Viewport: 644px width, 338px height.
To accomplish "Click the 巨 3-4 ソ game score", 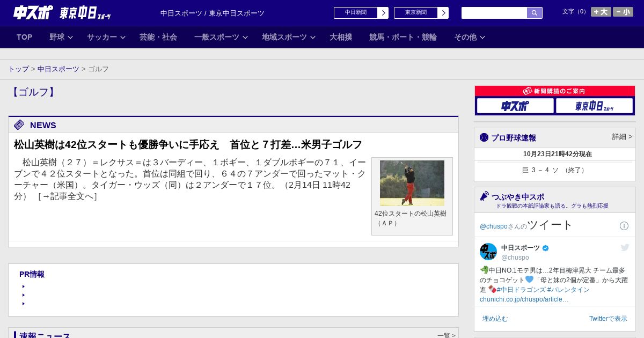I will pos(554,170).
